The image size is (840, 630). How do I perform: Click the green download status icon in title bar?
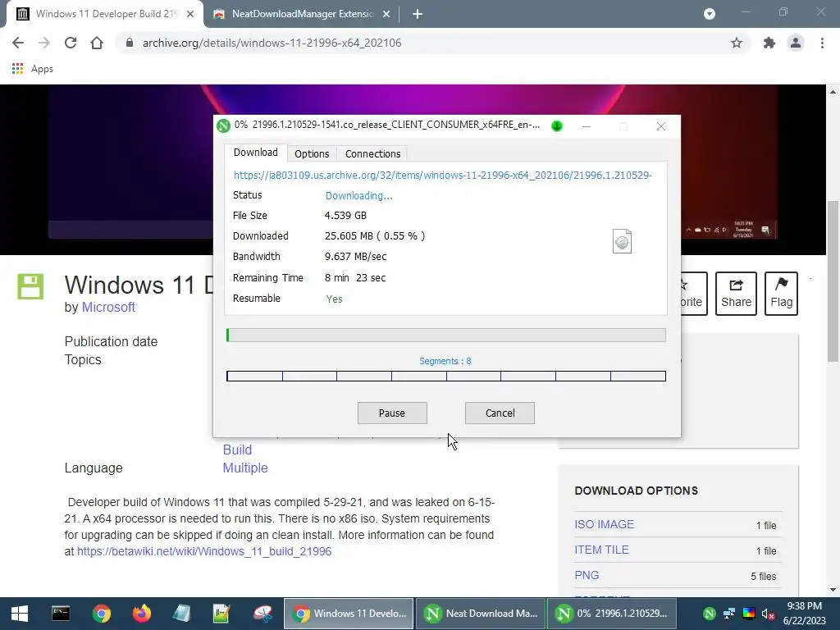557,126
